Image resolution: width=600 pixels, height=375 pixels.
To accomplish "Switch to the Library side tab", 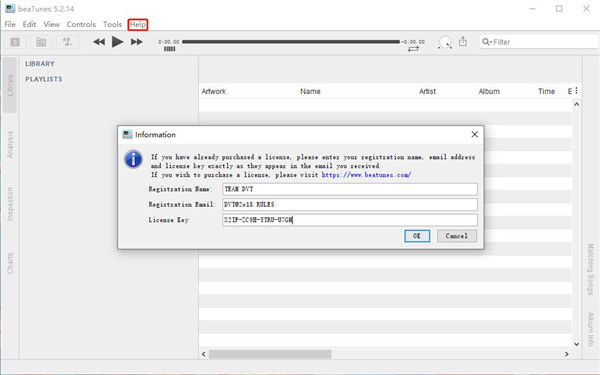I will (x=10, y=85).
